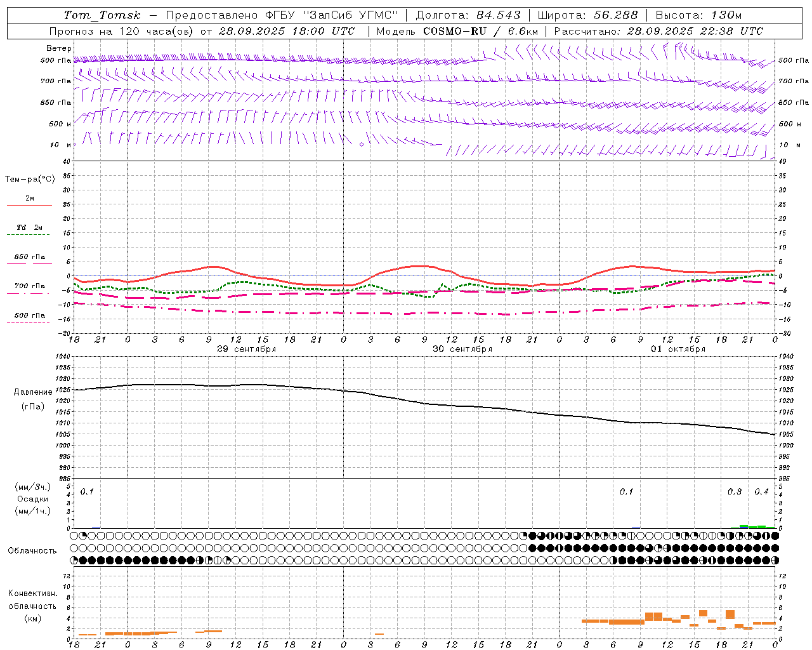Click the (мм/3ч.) precipitation unit label
The height and width of the screenshot is (650, 812).
coord(33,487)
